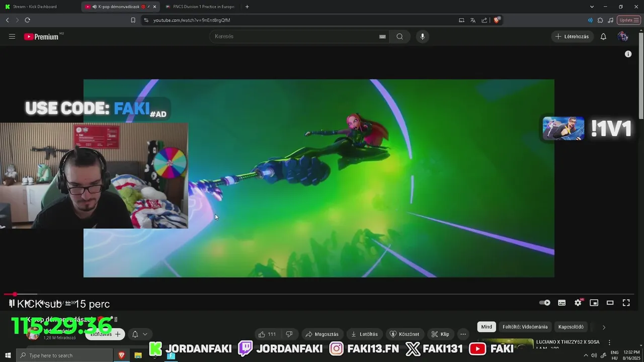Click the Klip clip button
644x362 pixels.
440,334
